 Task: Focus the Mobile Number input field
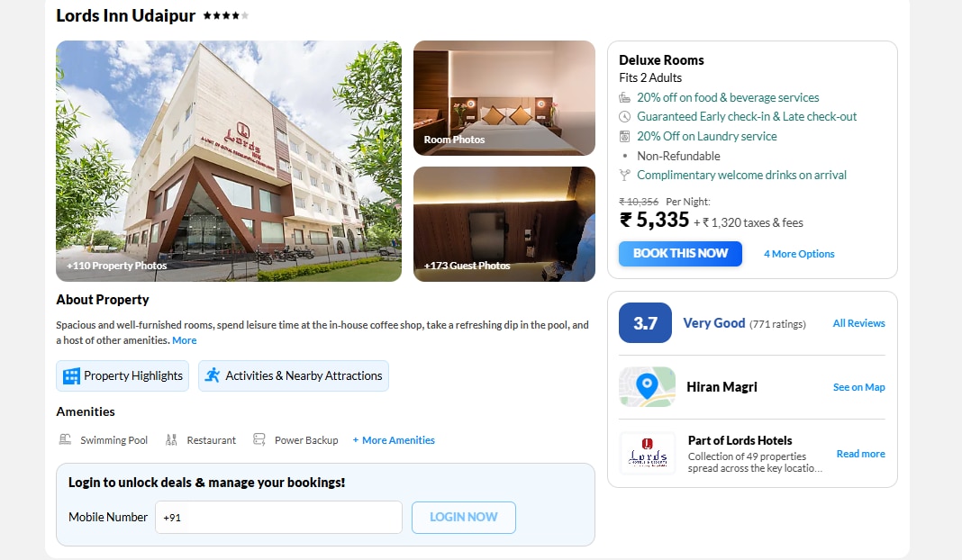(x=278, y=517)
